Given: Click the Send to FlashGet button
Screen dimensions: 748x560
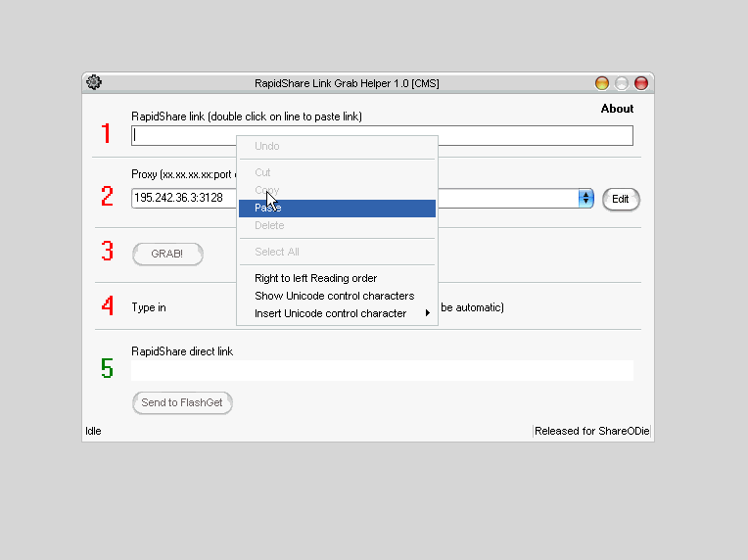Looking at the screenshot, I should pos(182,402).
